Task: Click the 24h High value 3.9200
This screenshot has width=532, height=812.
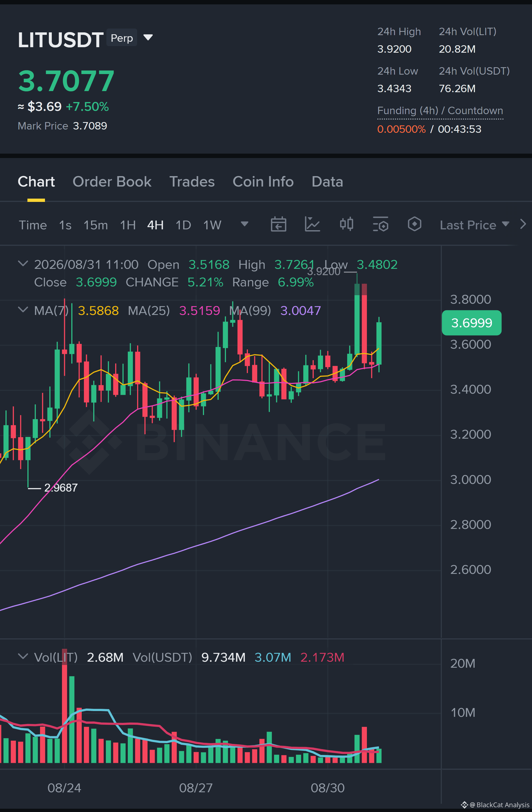Action: pyautogui.click(x=394, y=49)
